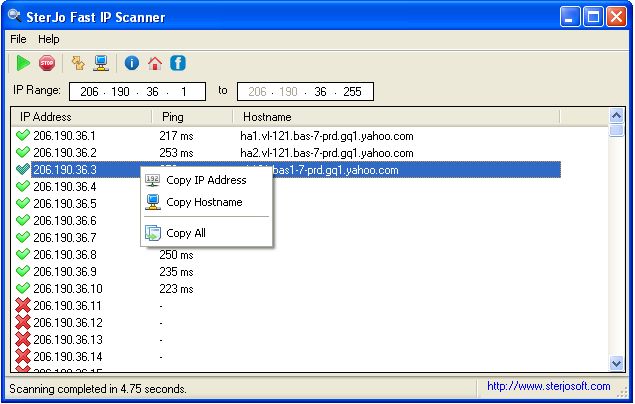The width and height of the screenshot is (635, 404).
Task: Click the Hostname column header
Action: click(x=267, y=117)
